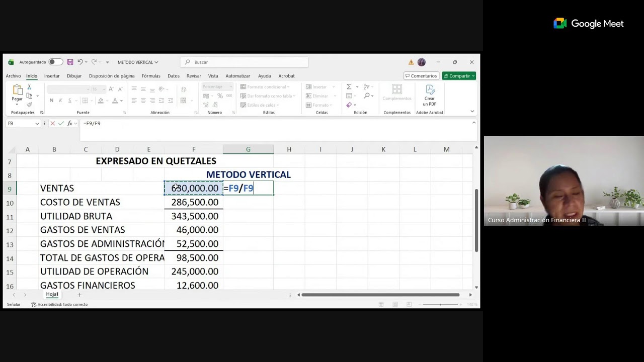Click the Clear eraser icon in Edición
The width and height of the screenshot is (644, 362).
tap(349, 105)
